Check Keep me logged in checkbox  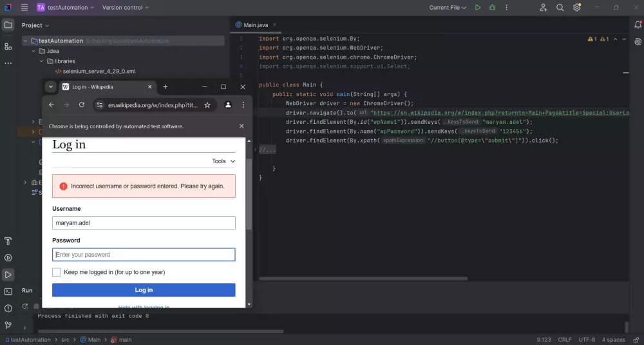click(x=56, y=272)
